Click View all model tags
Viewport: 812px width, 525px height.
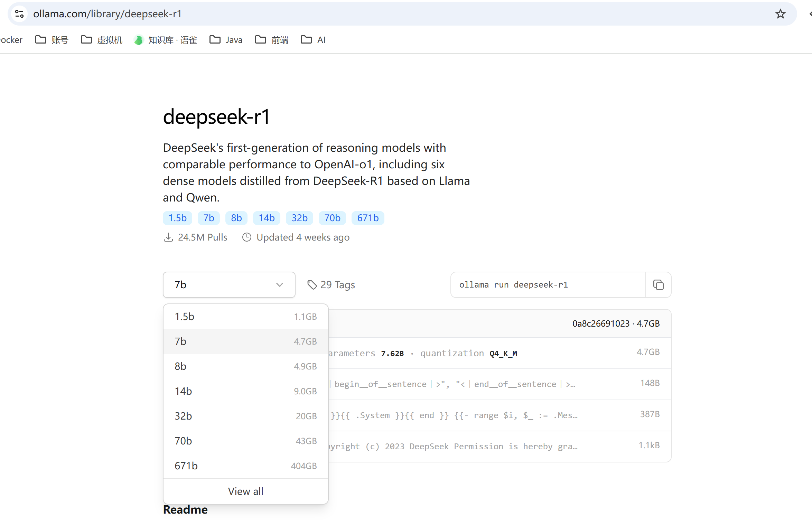point(245,491)
